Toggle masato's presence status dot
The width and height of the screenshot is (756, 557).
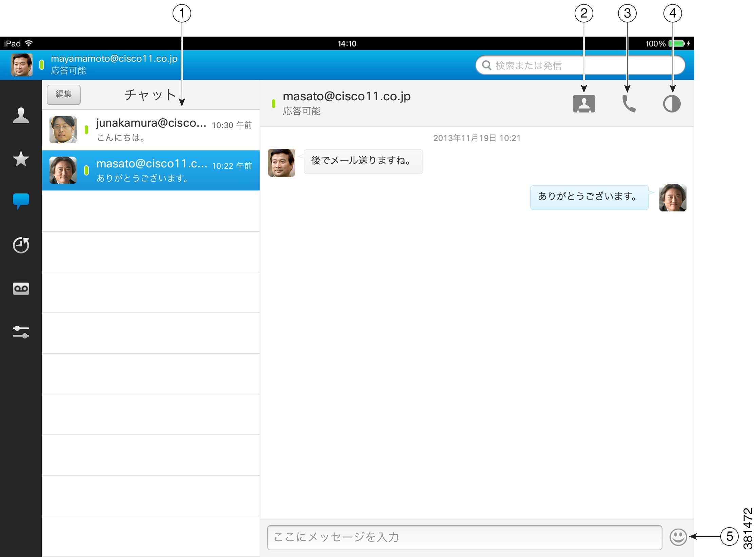pos(274,103)
